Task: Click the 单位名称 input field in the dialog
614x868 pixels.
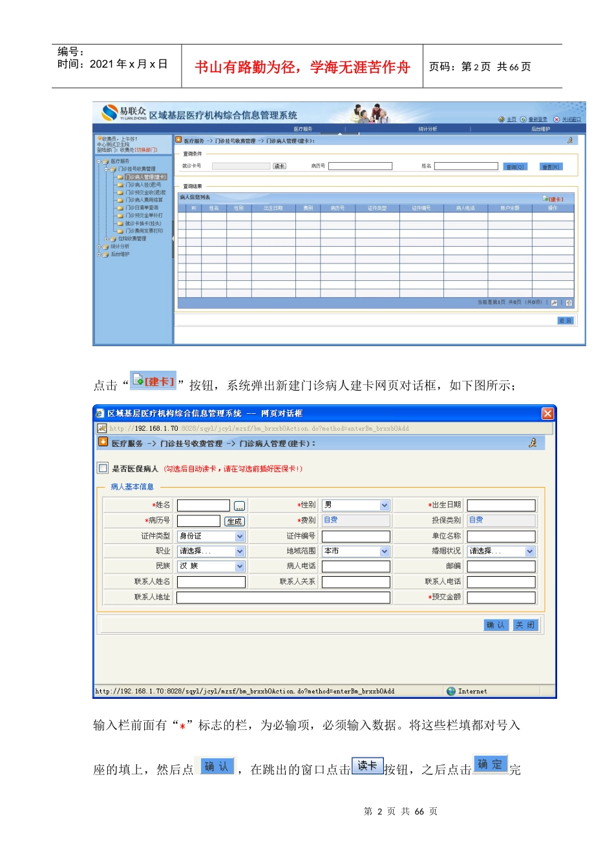Action: (x=502, y=536)
